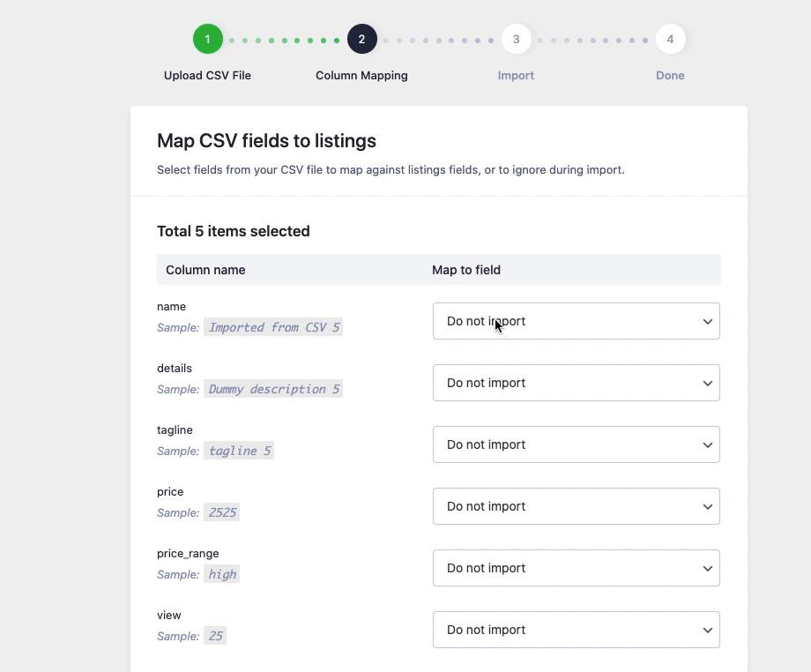The width and height of the screenshot is (811, 672).
Task: Click the 'Map to field' column header
Action: click(466, 270)
